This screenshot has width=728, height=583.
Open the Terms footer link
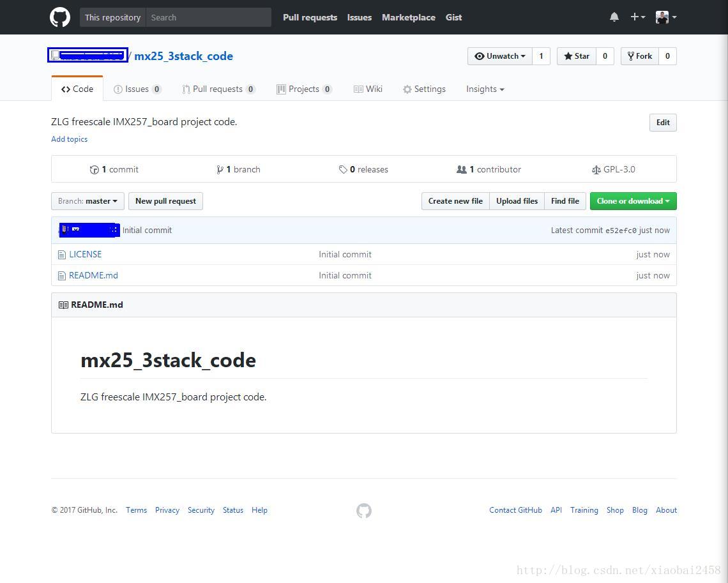coord(136,510)
